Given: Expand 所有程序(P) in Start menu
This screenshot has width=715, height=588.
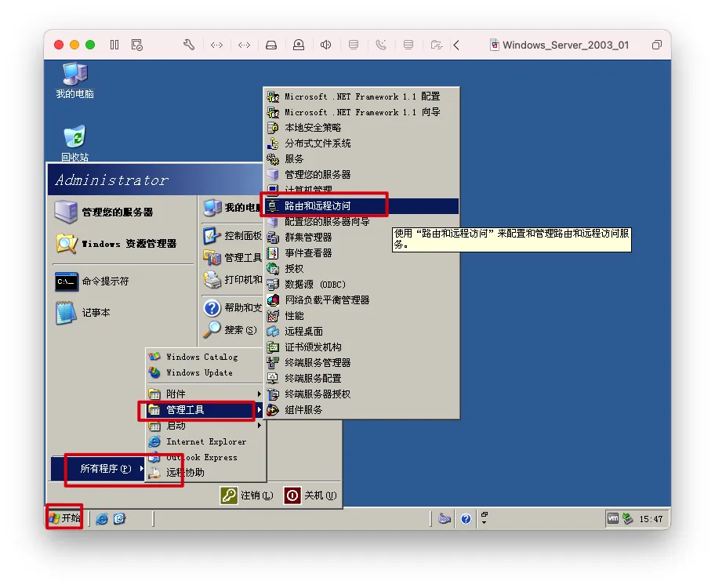Looking at the screenshot, I should coord(98,469).
